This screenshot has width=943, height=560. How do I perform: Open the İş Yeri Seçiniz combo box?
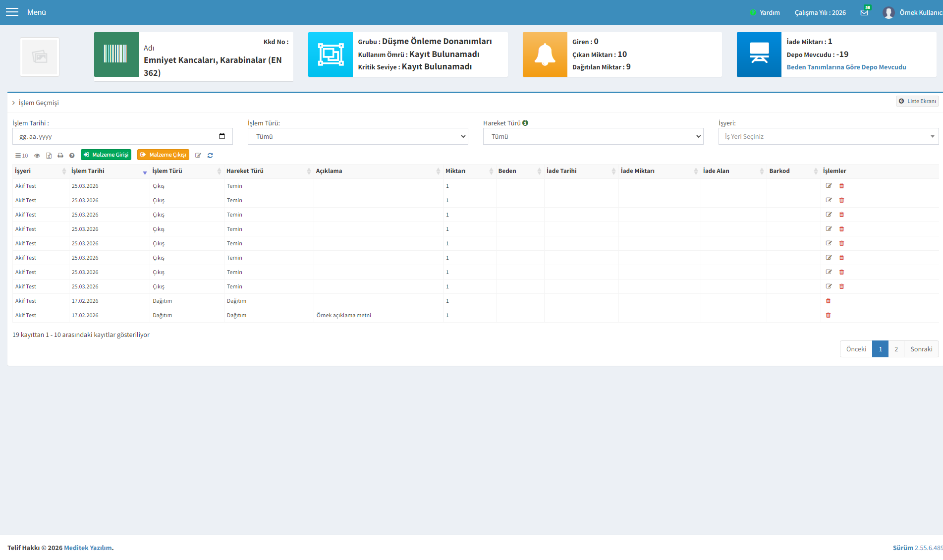(x=829, y=136)
